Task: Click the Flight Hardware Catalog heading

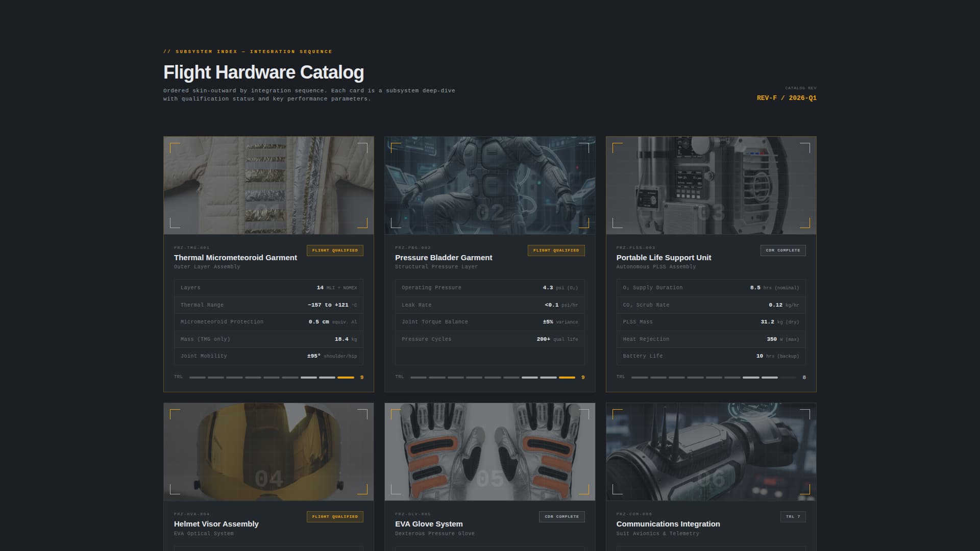Action: (263, 72)
